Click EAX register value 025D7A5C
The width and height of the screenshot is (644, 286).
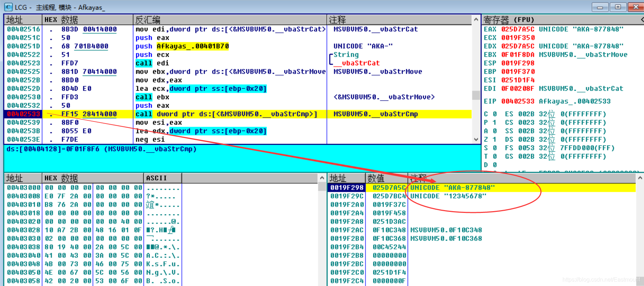coord(518,29)
